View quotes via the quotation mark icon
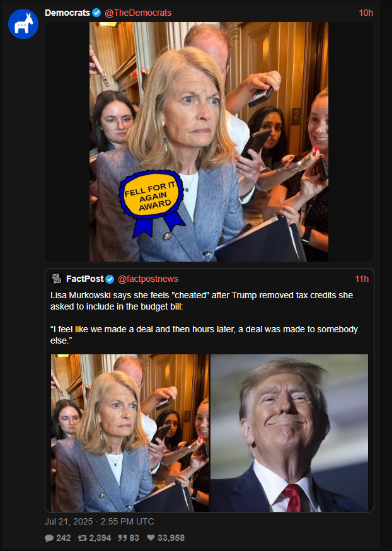 click(x=122, y=538)
